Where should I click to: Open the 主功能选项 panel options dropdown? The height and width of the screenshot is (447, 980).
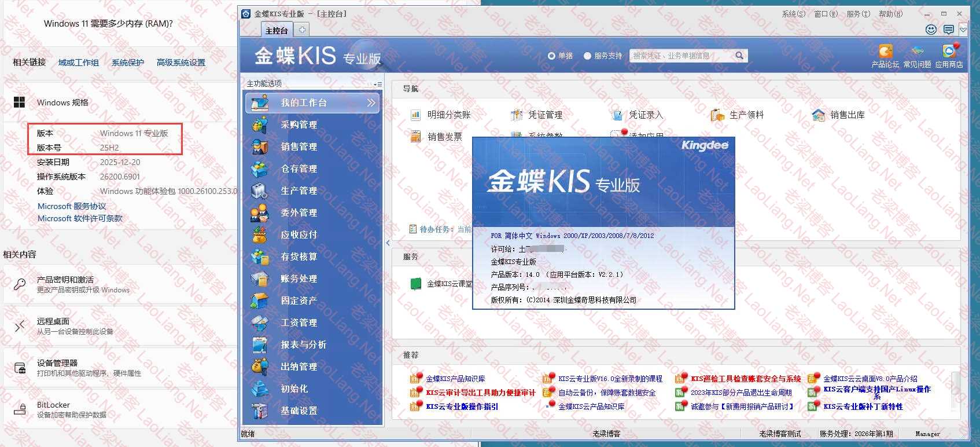[377, 84]
